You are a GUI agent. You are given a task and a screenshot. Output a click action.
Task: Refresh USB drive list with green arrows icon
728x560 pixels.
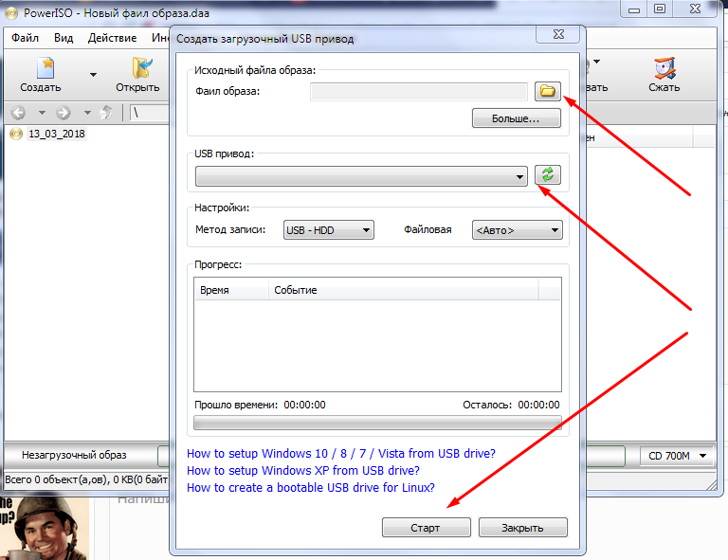click(547, 175)
